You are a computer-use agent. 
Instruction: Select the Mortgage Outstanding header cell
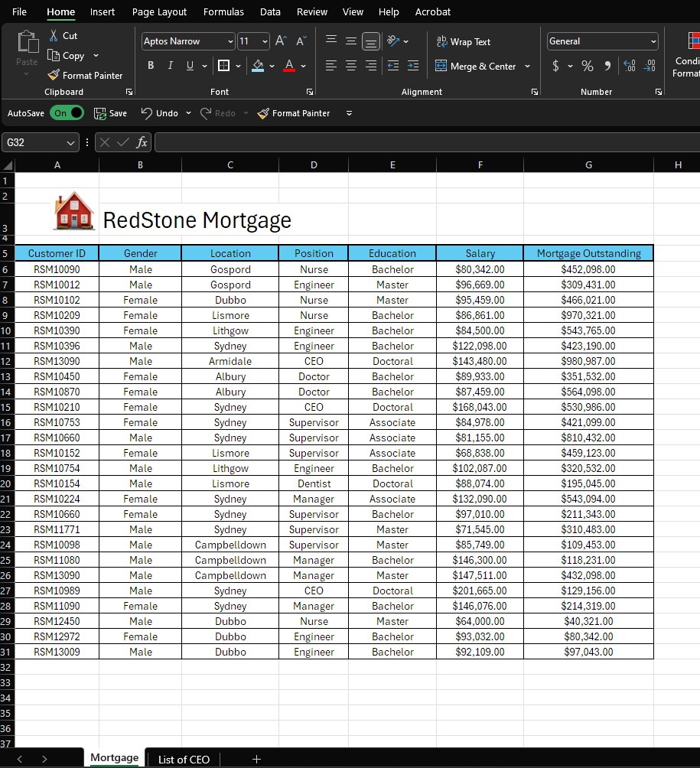pyautogui.click(x=588, y=253)
